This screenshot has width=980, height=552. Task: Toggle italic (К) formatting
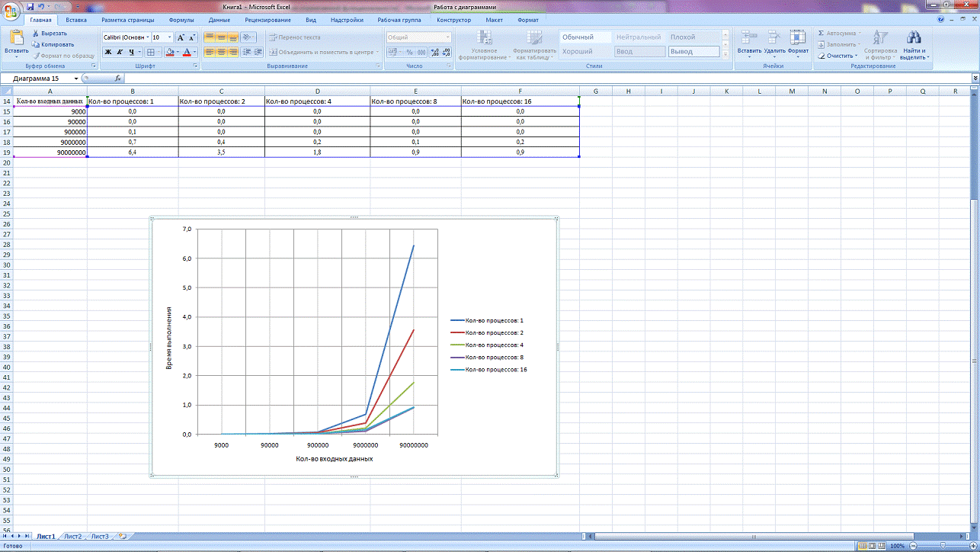pyautogui.click(x=120, y=53)
